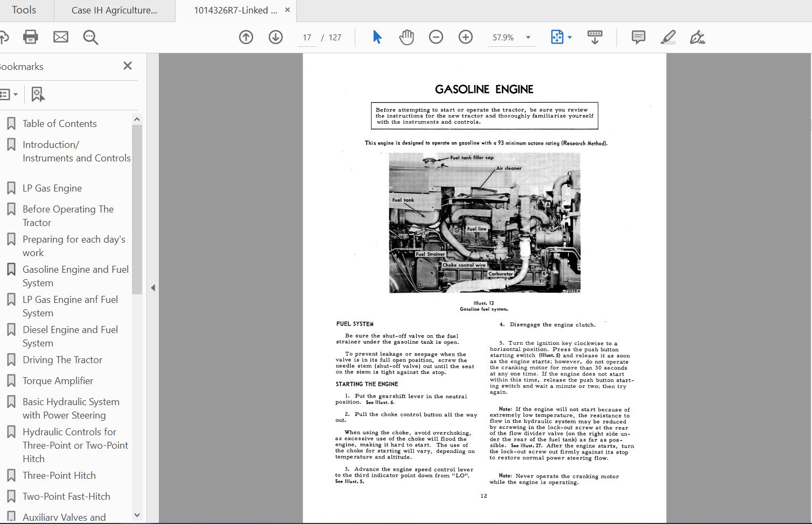The height and width of the screenshot is (524, 812).
Task: Click the Table of Contents bookmark icon
Action: (x=11, y=124)
